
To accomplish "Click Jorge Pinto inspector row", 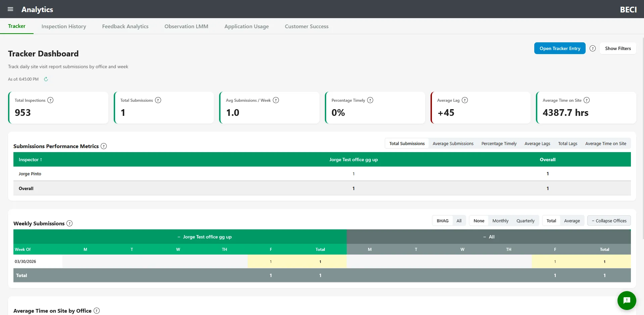I will pos(322,174).
